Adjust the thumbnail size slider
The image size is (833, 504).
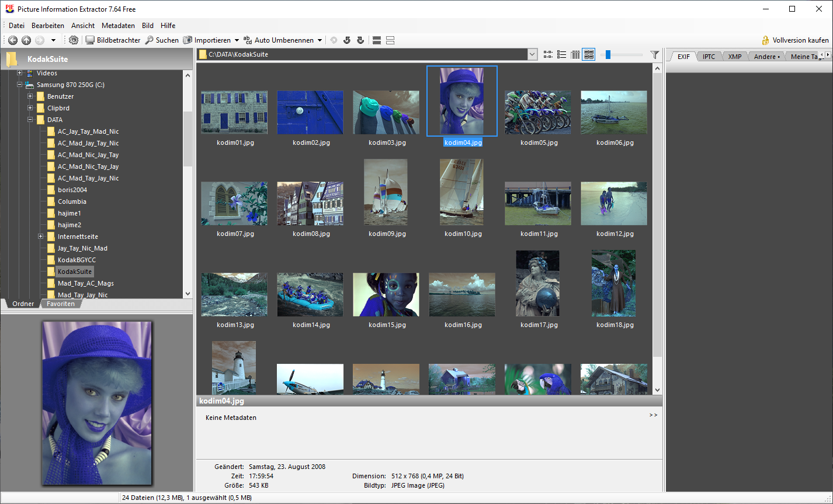[x=608, y=55]
